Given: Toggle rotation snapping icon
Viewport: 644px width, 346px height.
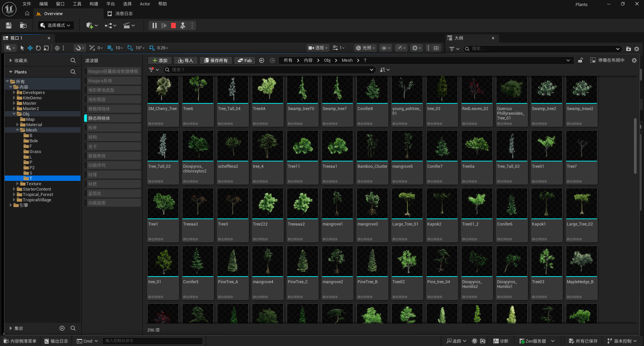Looking at the screenshot, I should pos(130,48).
